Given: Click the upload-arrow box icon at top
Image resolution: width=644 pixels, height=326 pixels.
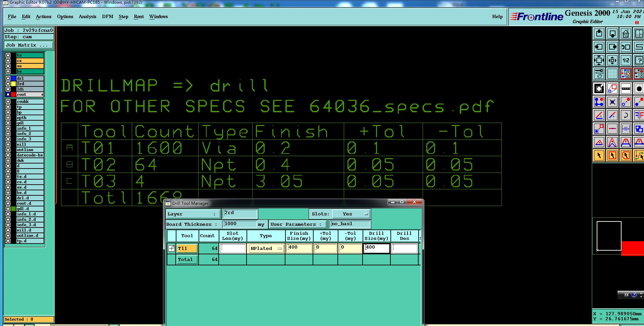Looking at the screenshot, I should pos(599,34).
